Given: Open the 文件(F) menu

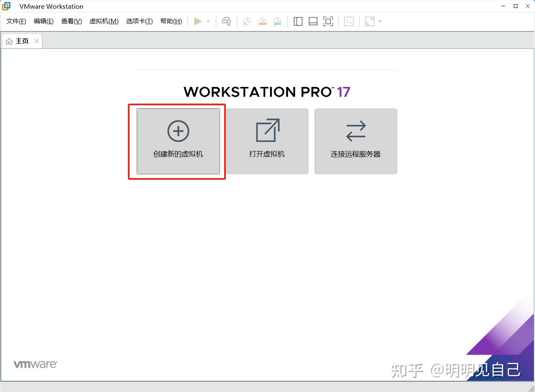Looking at the screenshot, I should [16, 21].
